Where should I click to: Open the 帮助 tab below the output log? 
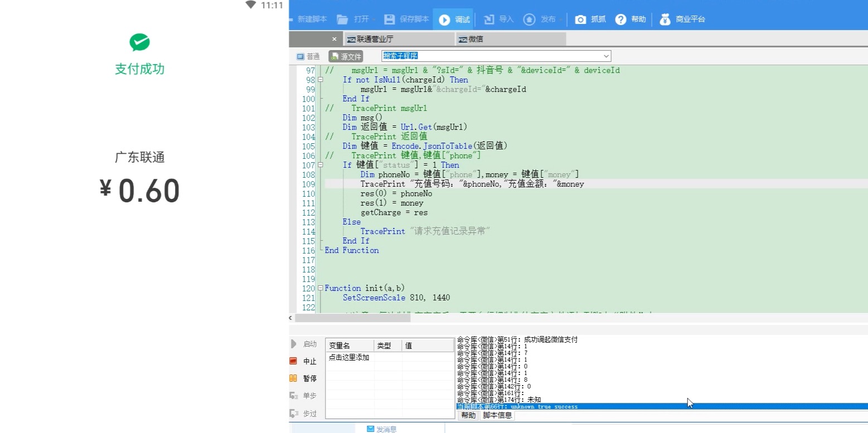point(468,415)
